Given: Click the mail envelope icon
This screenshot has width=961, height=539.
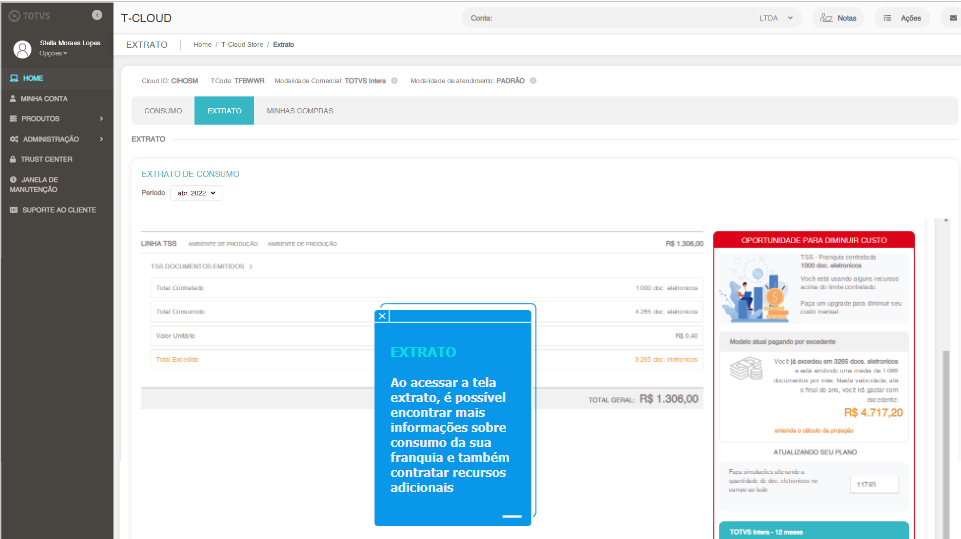Looking at the screenshot, I should click(x=953, y=18).
